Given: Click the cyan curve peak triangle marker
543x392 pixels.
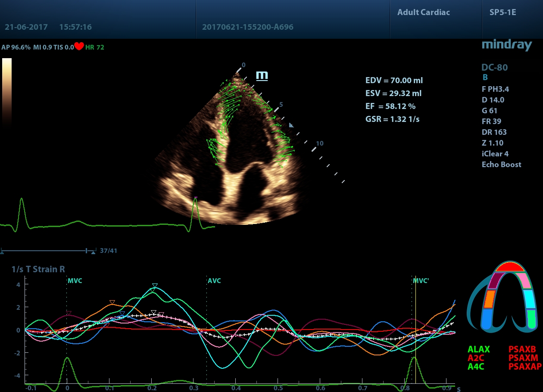Looking at the screenshot, I should pyautogui.click(x=155, y=286).
